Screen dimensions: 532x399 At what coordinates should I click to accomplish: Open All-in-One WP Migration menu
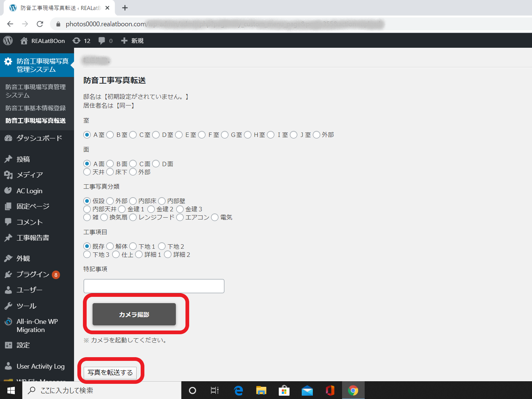[37, 326]
